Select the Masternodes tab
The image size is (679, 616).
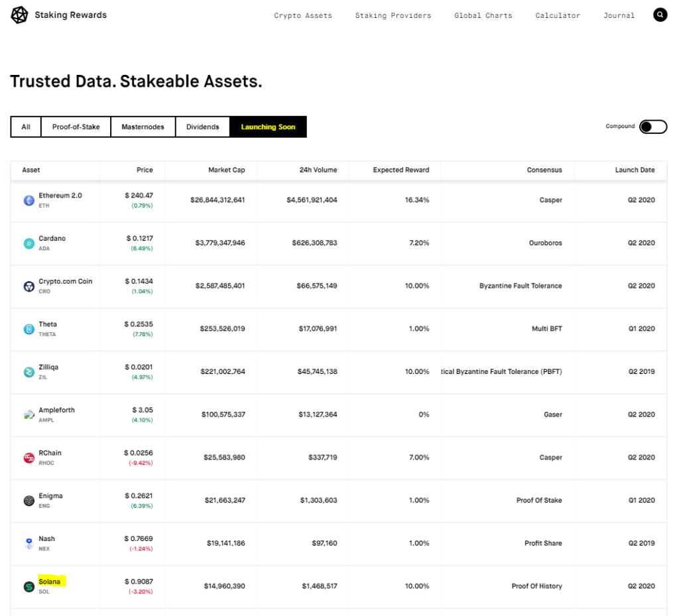[143, 127]
